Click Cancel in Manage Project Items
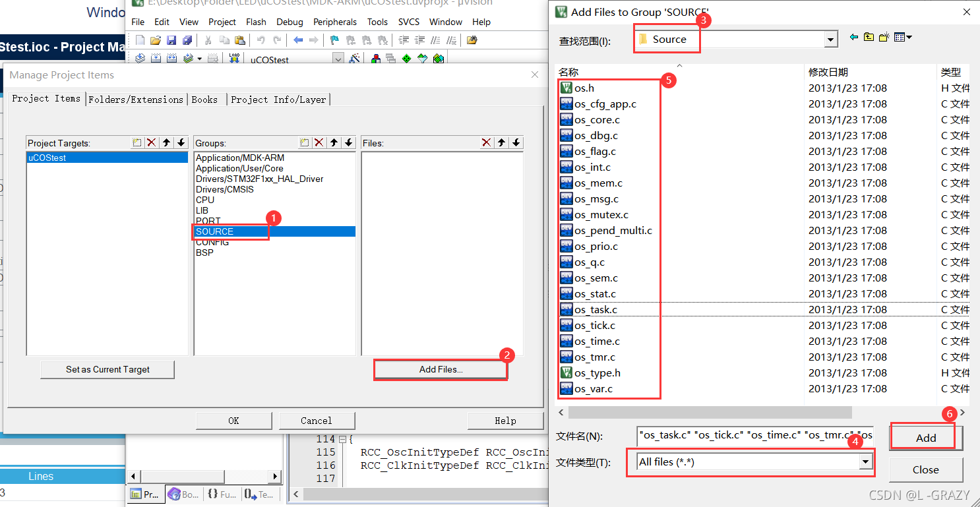Image resolution: width=980 pixels, height=507 pixels. 317,421
